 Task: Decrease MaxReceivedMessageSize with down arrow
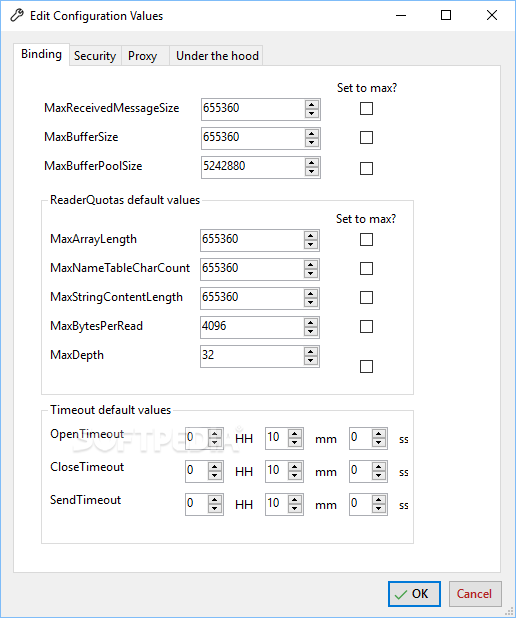tap(311, 114)
